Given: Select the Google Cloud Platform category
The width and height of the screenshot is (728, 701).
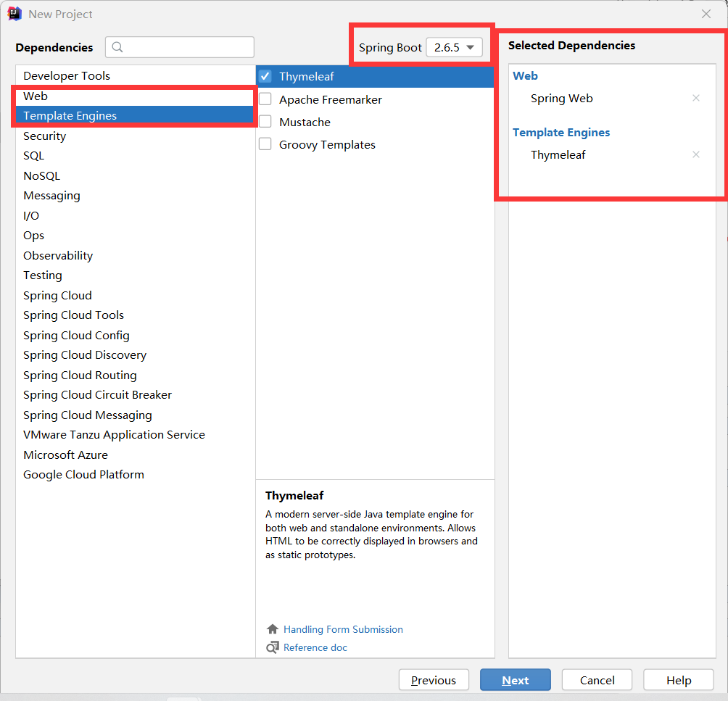Looking at the screenshot, I should 135,475.
